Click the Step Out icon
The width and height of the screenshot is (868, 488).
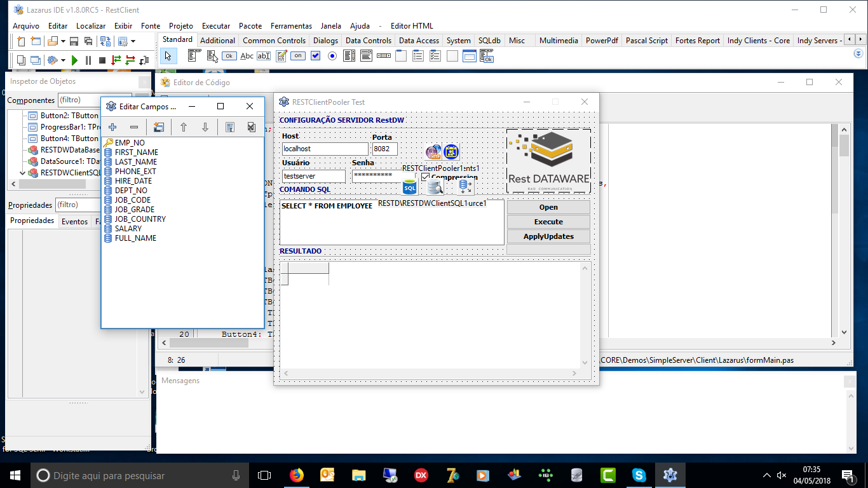coord(144,60)
